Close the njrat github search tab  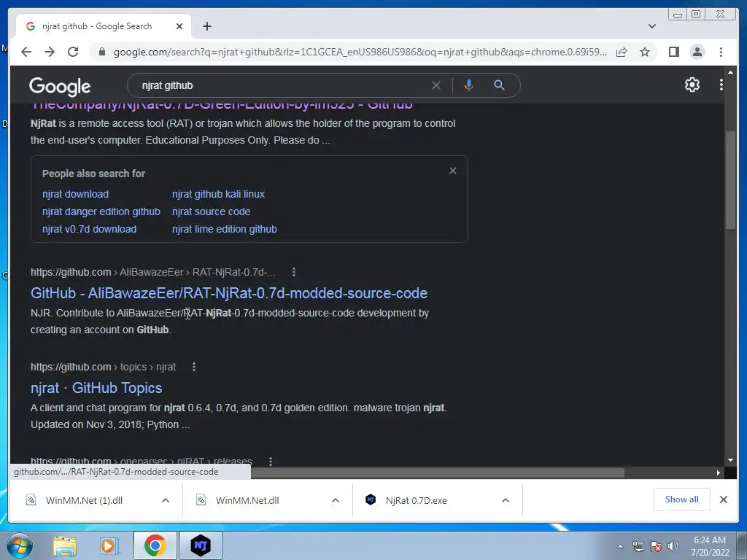pos(179,26)
